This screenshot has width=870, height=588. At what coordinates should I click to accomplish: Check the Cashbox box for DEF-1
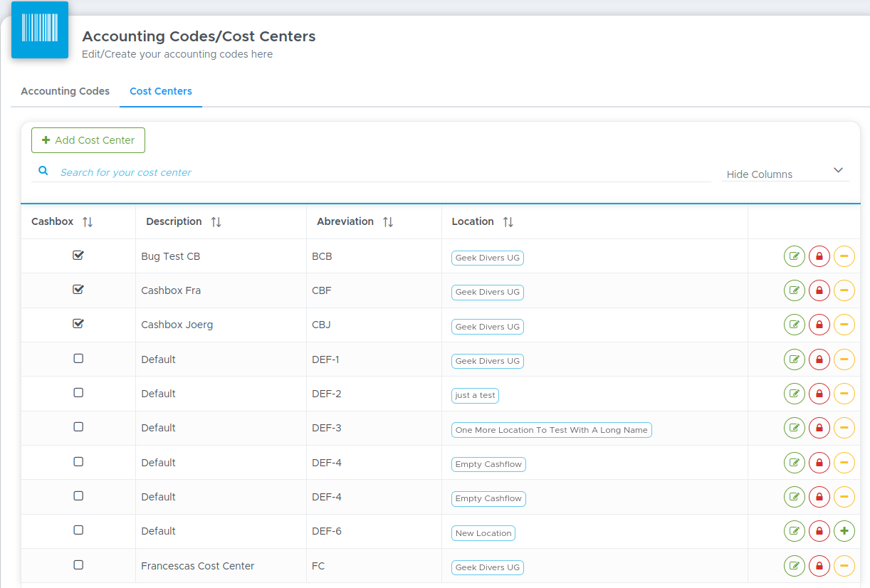pyautogui.click(x=78, y=359)
